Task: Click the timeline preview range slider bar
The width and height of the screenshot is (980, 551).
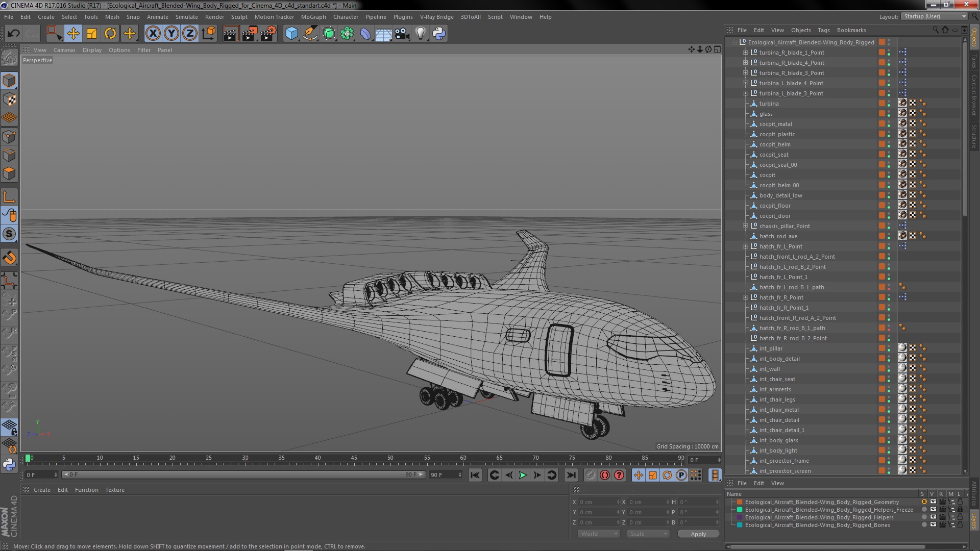Action: pyautogui.click(x=243, y=474)
